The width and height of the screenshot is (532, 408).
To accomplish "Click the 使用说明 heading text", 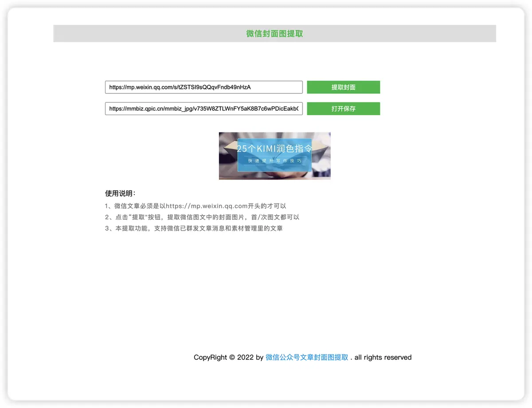I will point(120,193).
